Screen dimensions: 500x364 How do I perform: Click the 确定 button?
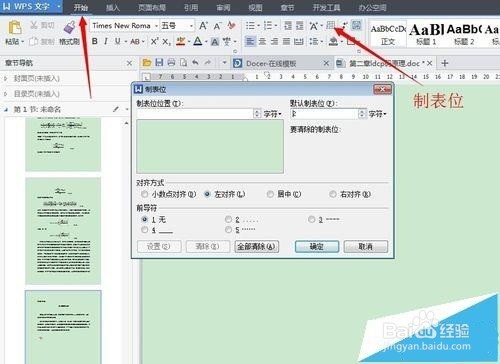point(317,247)
